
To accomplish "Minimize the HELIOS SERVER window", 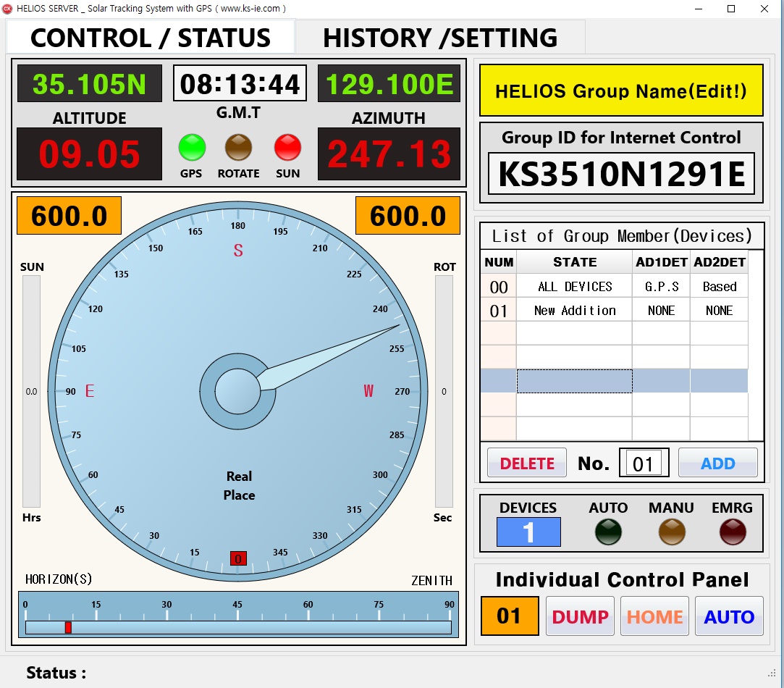I will coord(699,9).
